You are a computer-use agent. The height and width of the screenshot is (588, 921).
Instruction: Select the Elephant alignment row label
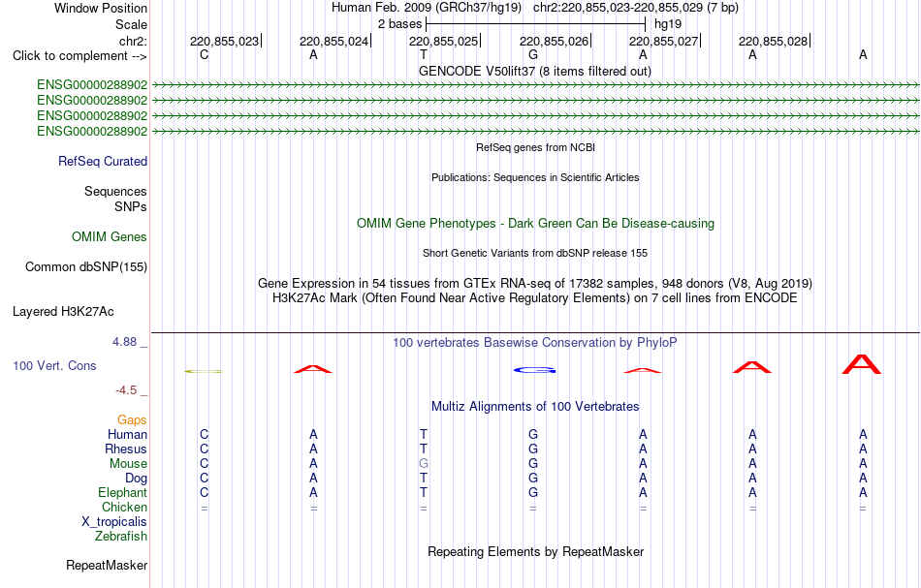pyautogui.click(x=123, y=492)
